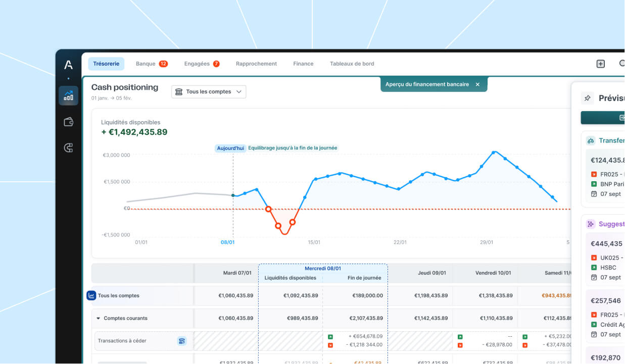Click the + €654,678.09 inflow entry

(x=365, y=336)
